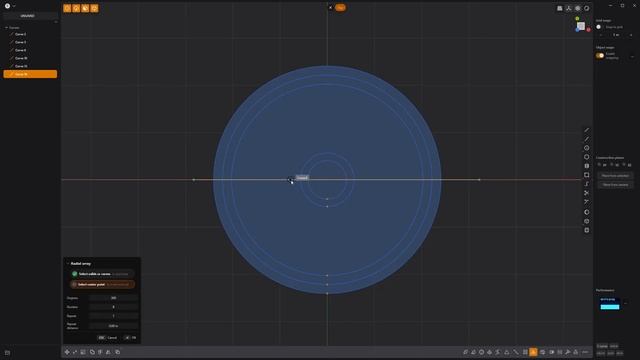
Task: Click the grid-shaped Rectangular array icon
Action: [x=525, y=352]
